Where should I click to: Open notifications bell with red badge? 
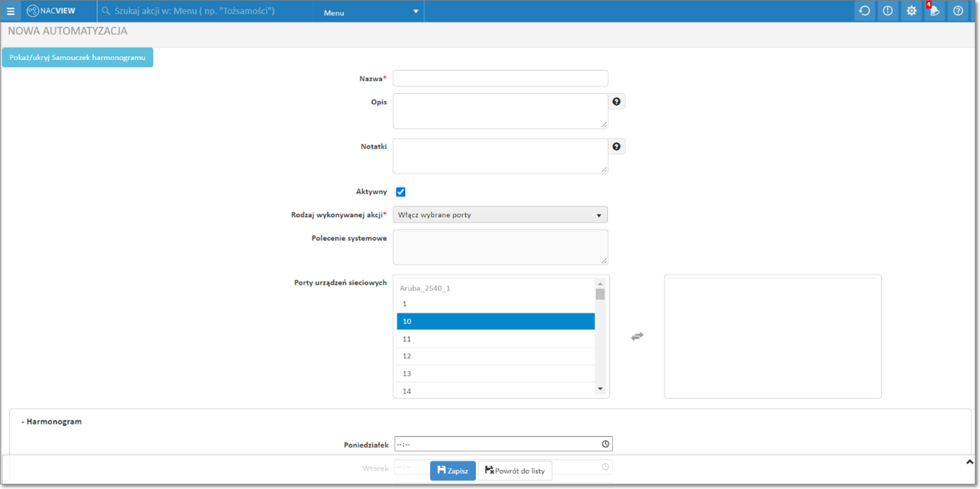pyautogui.click(x=934, y=11)
